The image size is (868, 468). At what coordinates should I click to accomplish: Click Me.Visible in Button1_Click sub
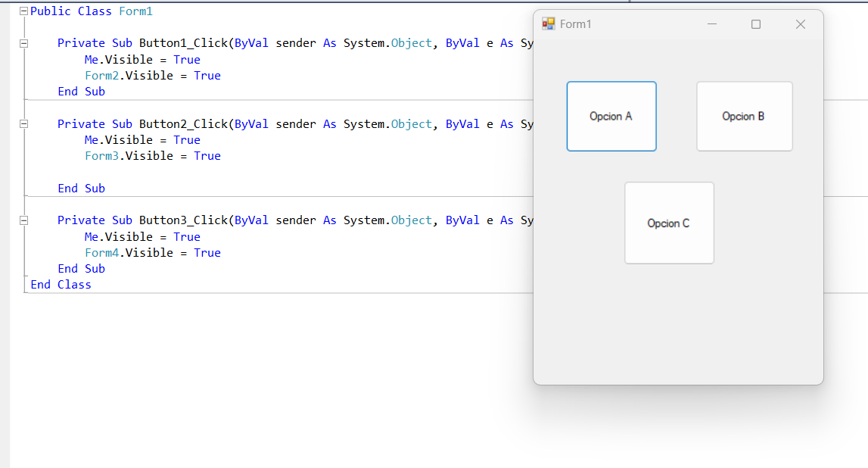coord(119,59)
